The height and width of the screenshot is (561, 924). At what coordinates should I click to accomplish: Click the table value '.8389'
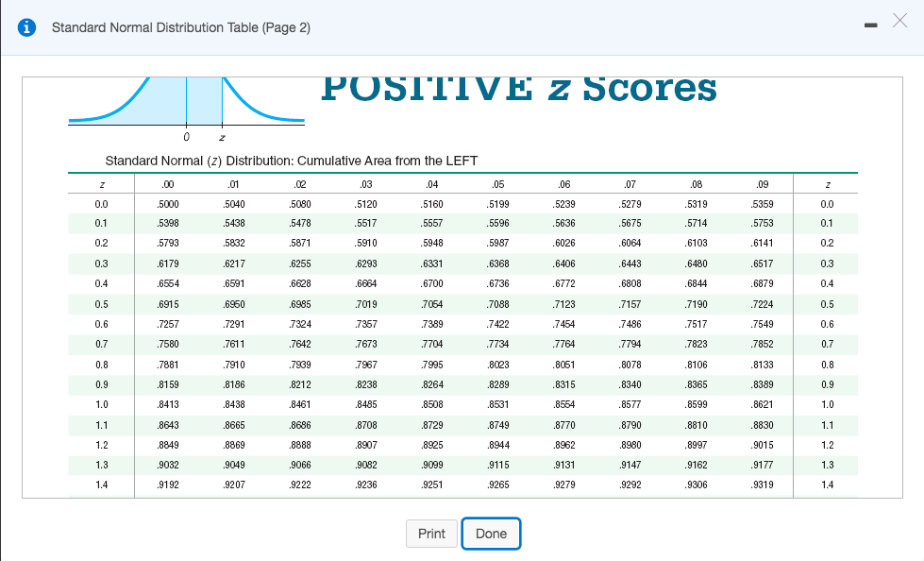(x=762, y=384)
